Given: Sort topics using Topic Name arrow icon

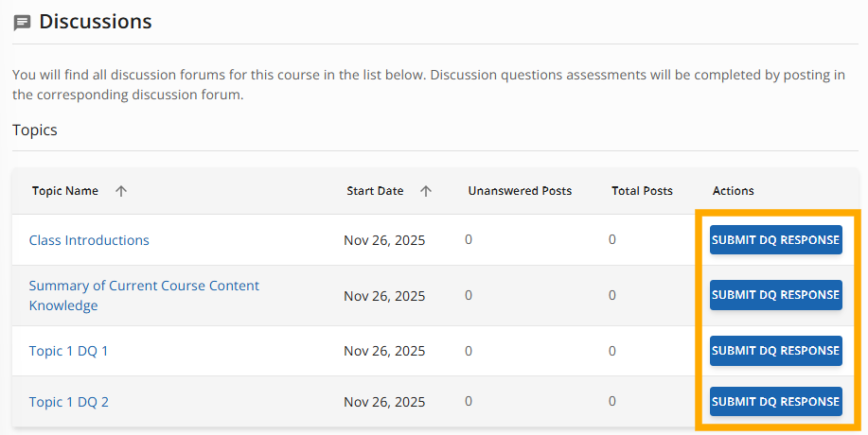Looking at the screenshot, I should point(121,191).
